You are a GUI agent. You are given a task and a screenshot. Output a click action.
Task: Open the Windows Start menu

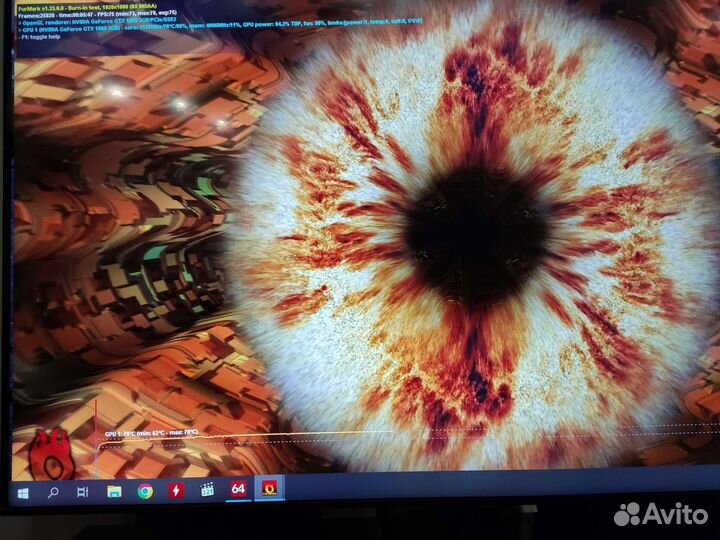(x=22, y=492)
